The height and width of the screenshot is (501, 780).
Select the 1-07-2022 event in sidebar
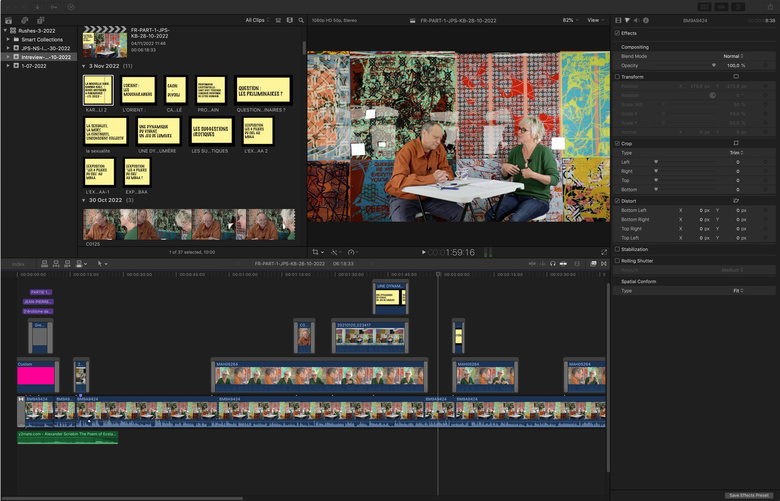pyautogui.click(x=36, y=66)
